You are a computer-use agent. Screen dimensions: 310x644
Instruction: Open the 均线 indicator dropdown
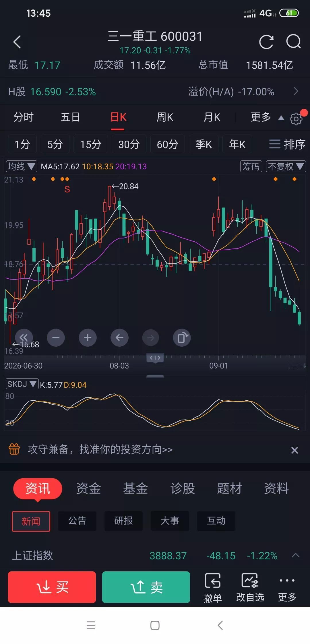click(x=22, y=166)
